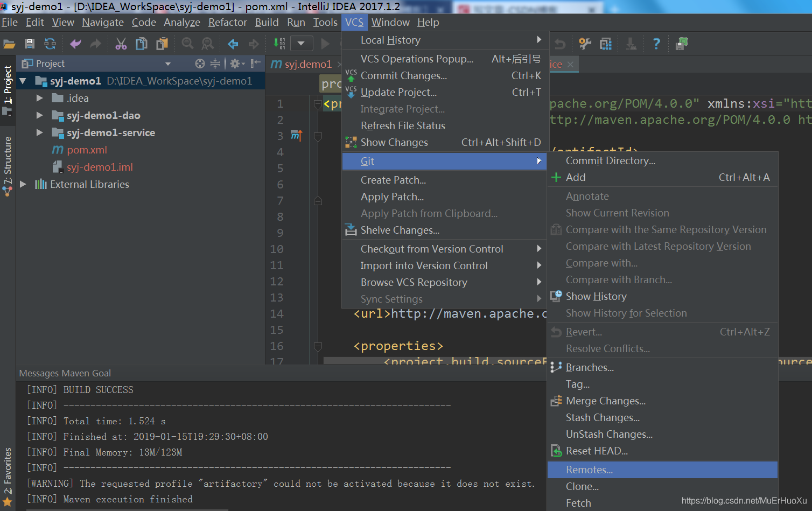Click Remotes... in Git submenu
812x511 pixels.
pyautogui.click(x=662, y=470)
